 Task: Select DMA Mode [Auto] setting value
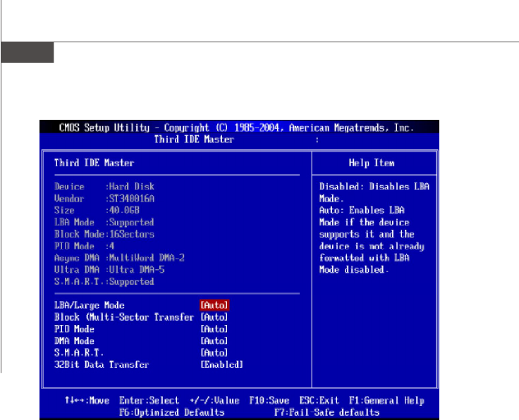point(214,340)
